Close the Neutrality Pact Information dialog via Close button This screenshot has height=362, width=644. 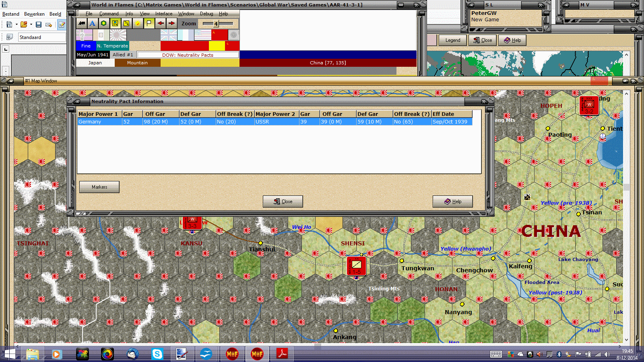click(x=283, y=202)
